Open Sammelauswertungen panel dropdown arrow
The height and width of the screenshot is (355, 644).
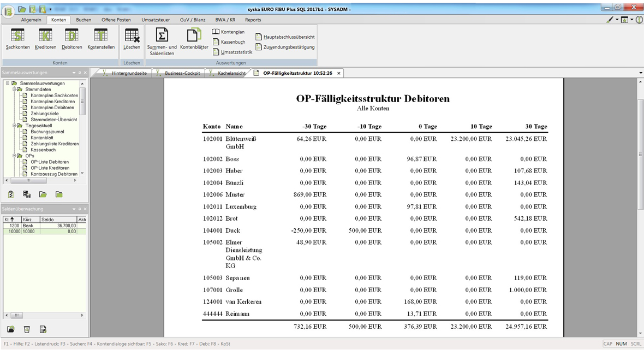(74, 73)
